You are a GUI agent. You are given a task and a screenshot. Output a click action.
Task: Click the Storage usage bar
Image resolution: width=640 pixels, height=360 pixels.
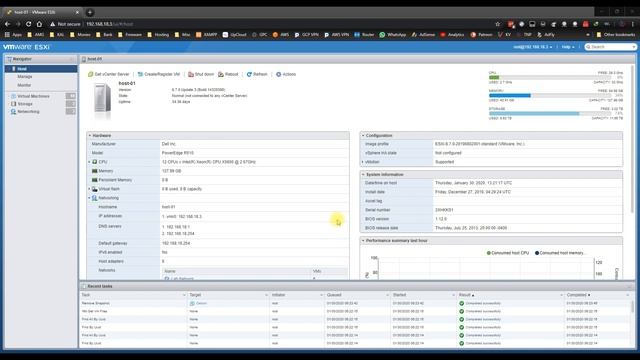(550, 113)
